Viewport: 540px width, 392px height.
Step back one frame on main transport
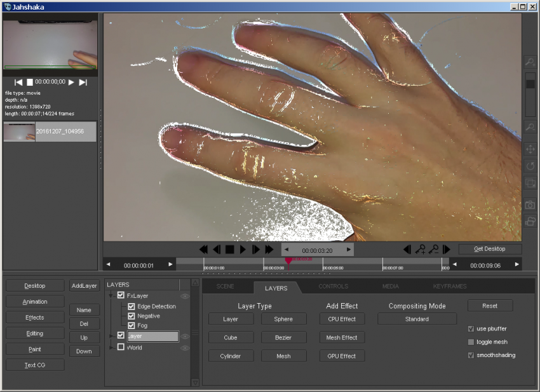[x=217, y=249]
